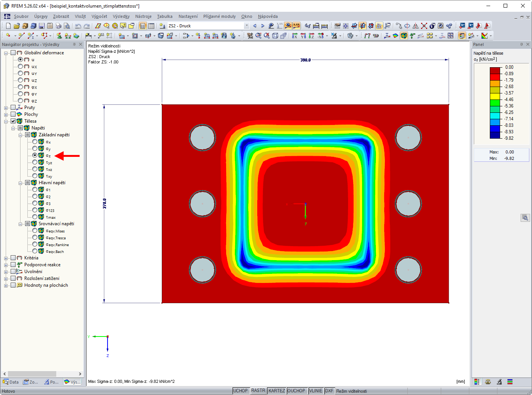Tick the Globální deformace checkbox
This screenshot has height=395, width=532.
tap(13, 53)
